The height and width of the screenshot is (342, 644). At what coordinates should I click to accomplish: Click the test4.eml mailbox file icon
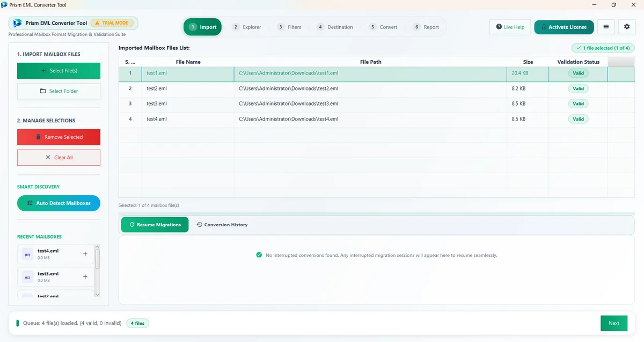click(27, 254)
